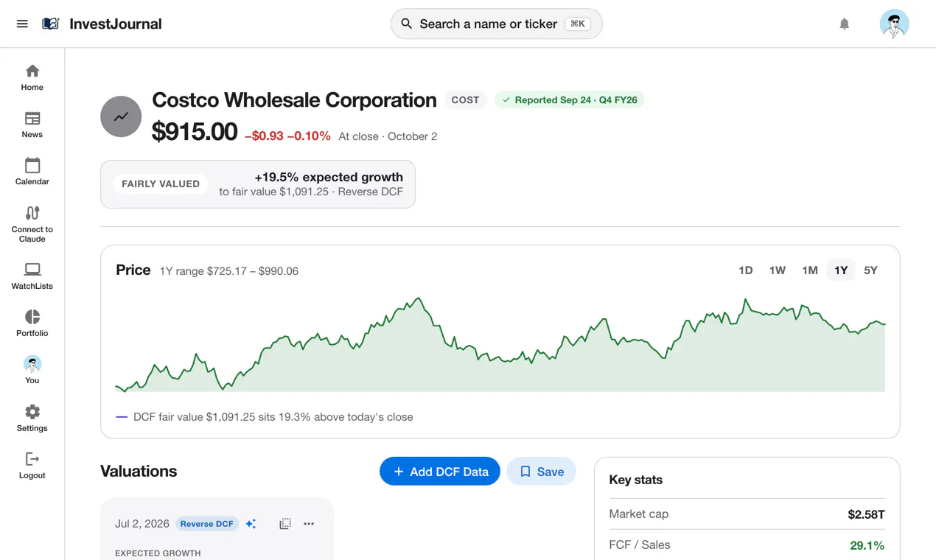Screen dimensions: 936x560
Task: Click the −$0.93 −0.10% price change
Action: 287,136
